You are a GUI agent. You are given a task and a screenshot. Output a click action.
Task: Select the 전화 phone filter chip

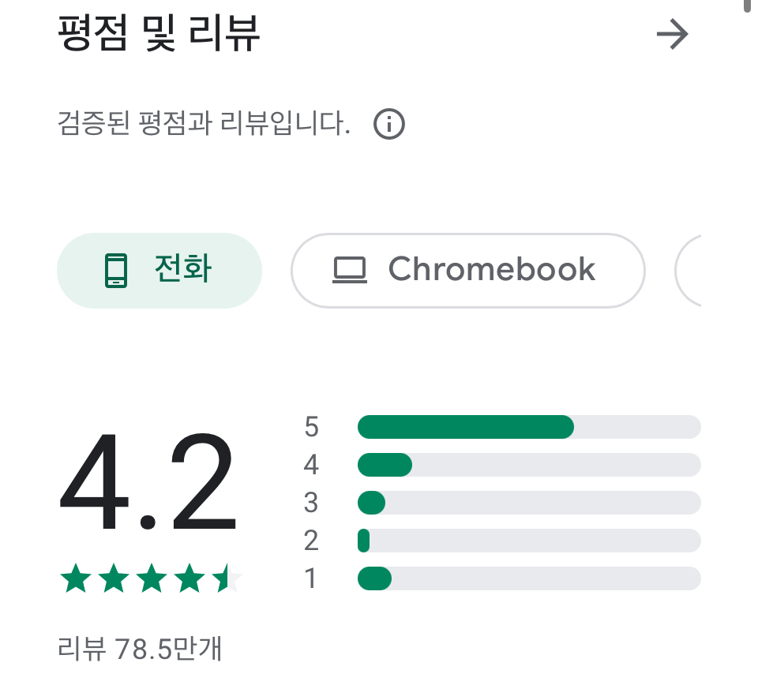point(159,271)
